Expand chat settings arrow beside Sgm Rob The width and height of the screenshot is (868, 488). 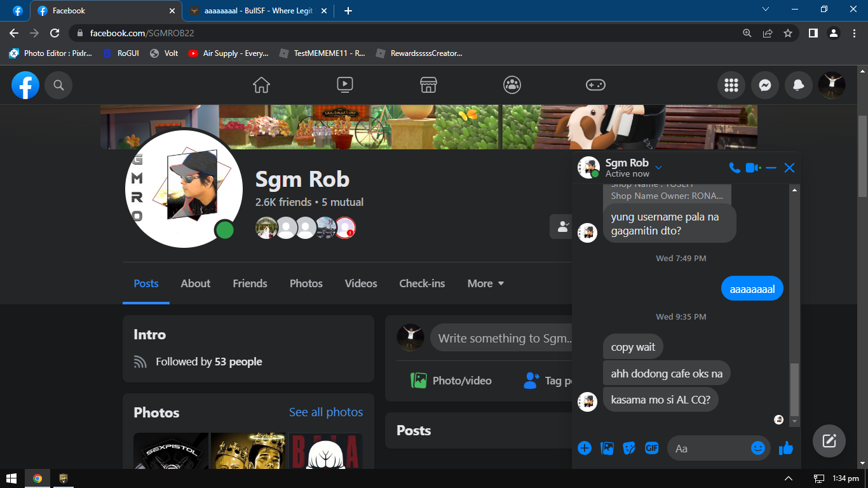pos(658,168)
